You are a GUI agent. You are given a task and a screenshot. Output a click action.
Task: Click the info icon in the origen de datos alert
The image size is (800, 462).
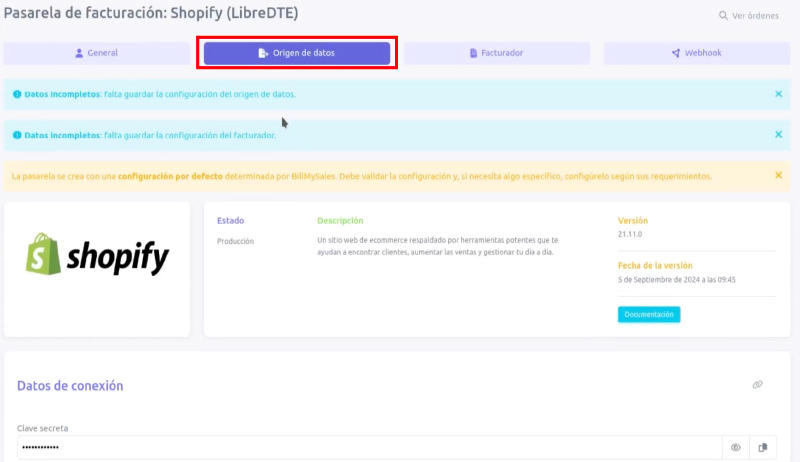[x=17, y=94]
